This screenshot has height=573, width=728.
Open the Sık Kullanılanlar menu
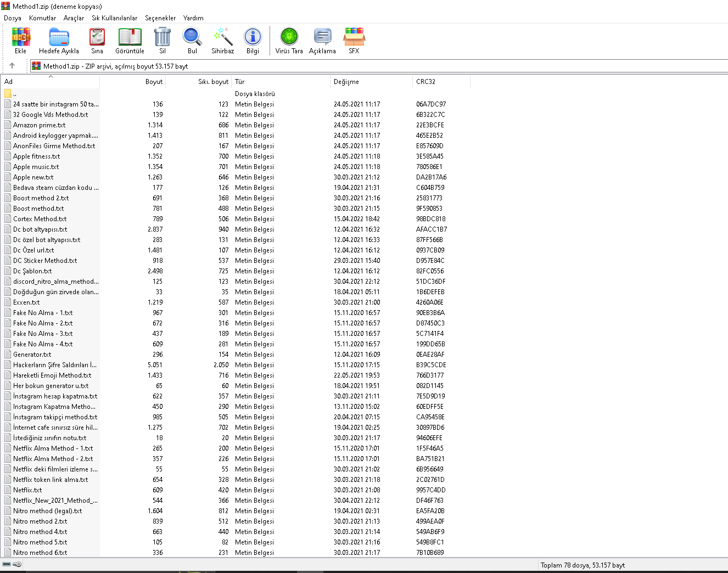click(x=114, y=18)
